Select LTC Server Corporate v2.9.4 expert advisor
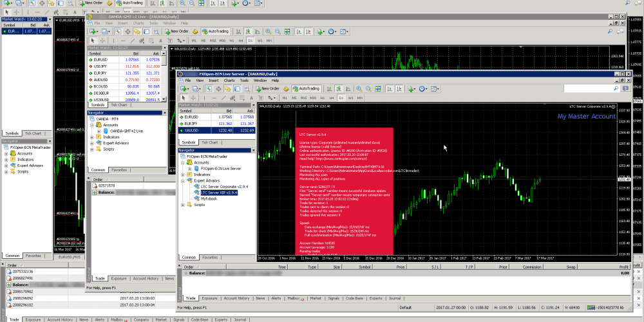 pos(224,187)
